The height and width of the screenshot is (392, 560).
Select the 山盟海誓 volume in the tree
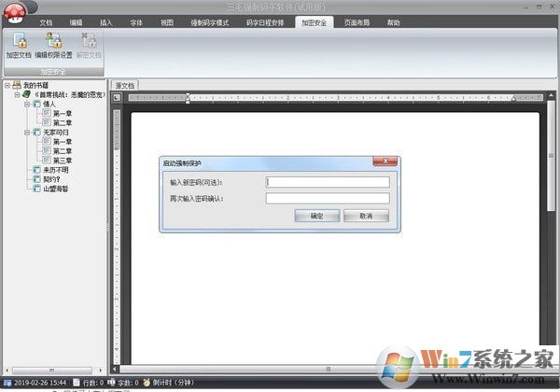tap(56, 189)
